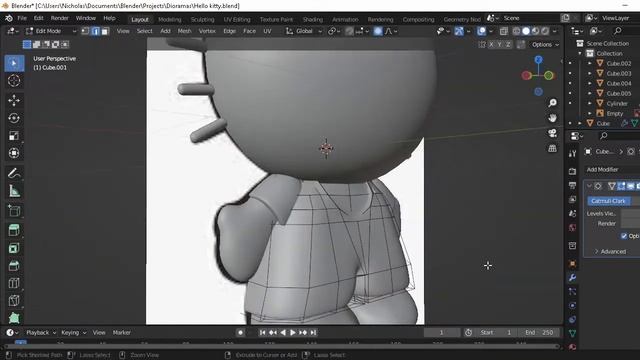The width and height of the screenshot is (640, 360).
Task: Click the Catmull-Clark button
Action: [608, 201]
